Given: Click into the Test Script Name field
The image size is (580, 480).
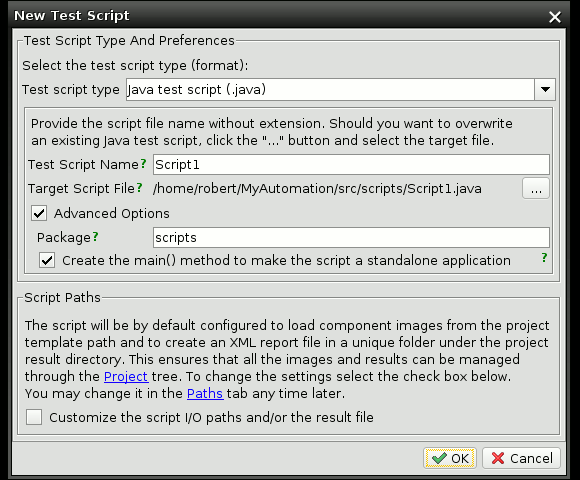Looking at the screenshot, I should click(x=351, y=165).
